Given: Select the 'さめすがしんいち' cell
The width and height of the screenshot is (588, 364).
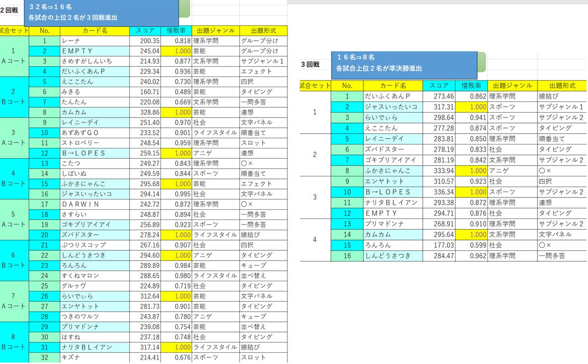Looking at the screenshot, I should 95,61.
